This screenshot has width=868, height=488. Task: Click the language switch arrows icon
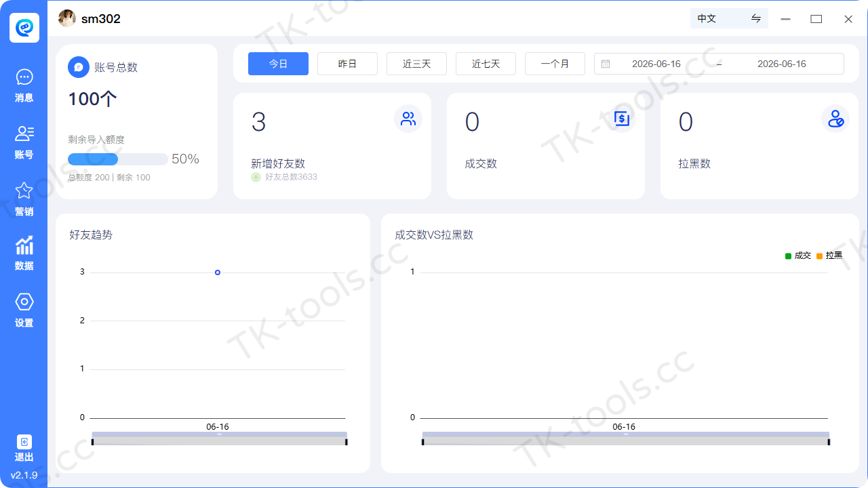(x=756, y=18)
